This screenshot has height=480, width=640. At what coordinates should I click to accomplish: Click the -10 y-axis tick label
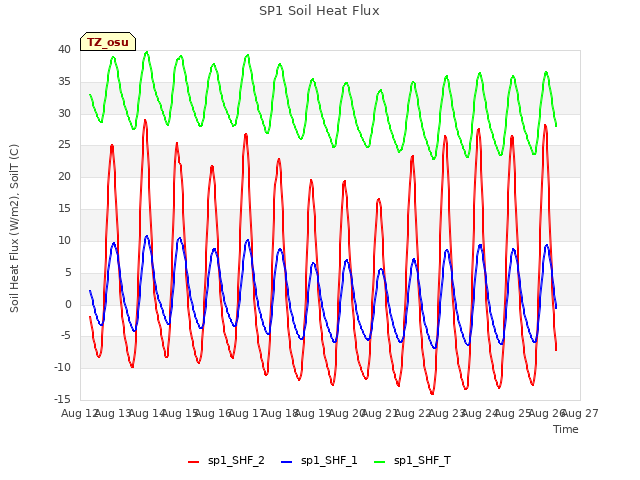coord(62,368)
